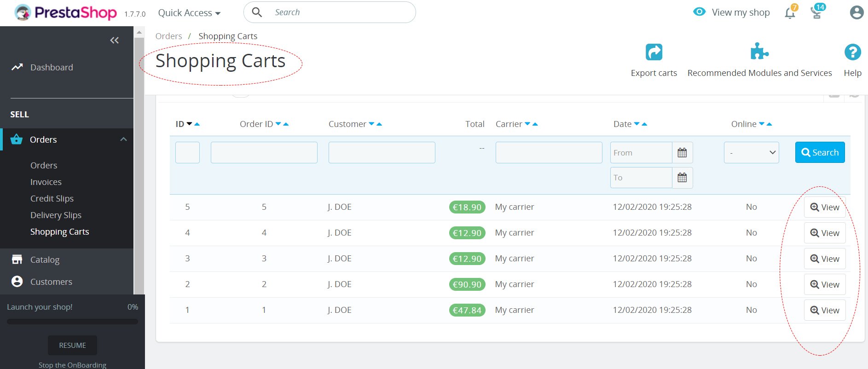868x369 pixels.
Task: Click the Help question mark icon
Action: click(852, 52)
